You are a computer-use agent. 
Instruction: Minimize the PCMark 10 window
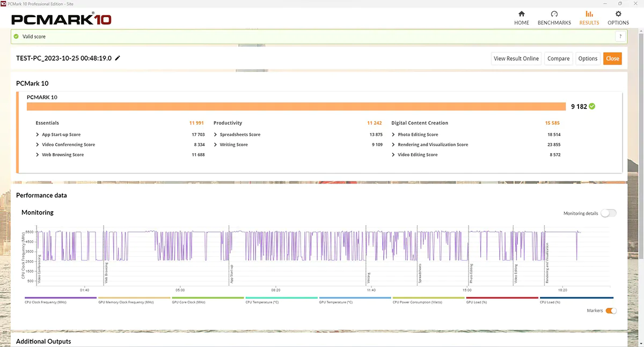click(605, 3)
